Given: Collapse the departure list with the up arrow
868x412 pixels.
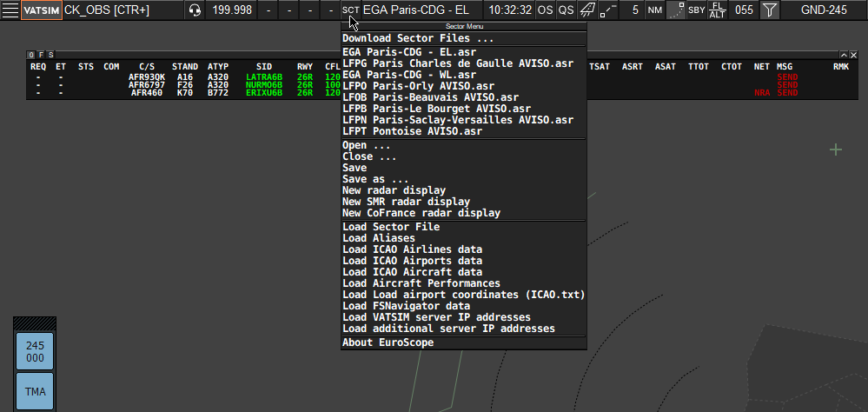Looking at the screenshot, I should [844, 55].
